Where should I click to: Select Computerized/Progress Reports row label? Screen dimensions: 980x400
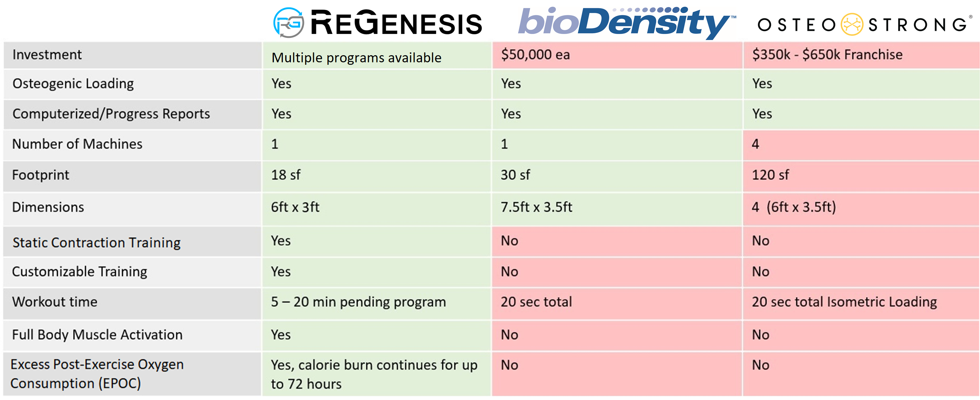(x=111, y=114)
